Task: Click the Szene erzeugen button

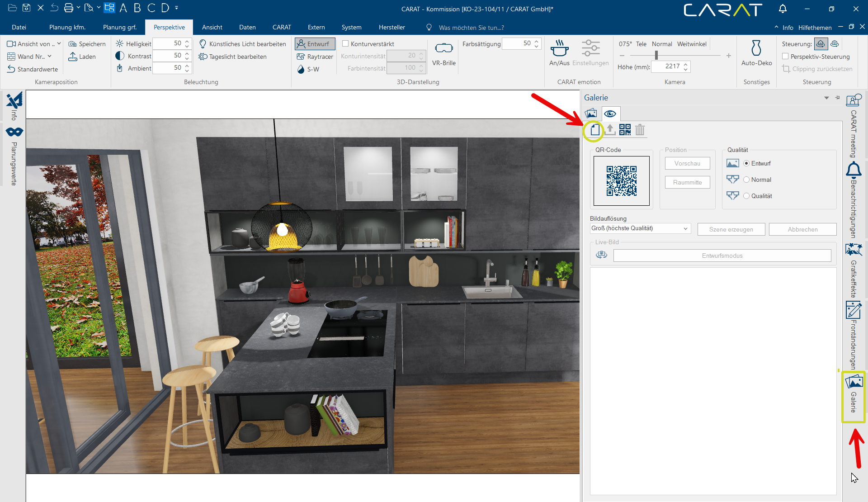Action: (731, 229)
